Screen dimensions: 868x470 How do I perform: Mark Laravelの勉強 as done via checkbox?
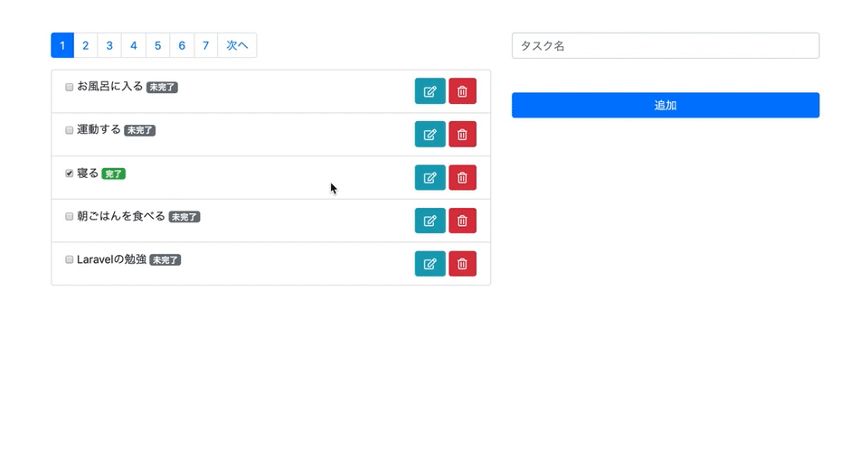click(70, 260)
